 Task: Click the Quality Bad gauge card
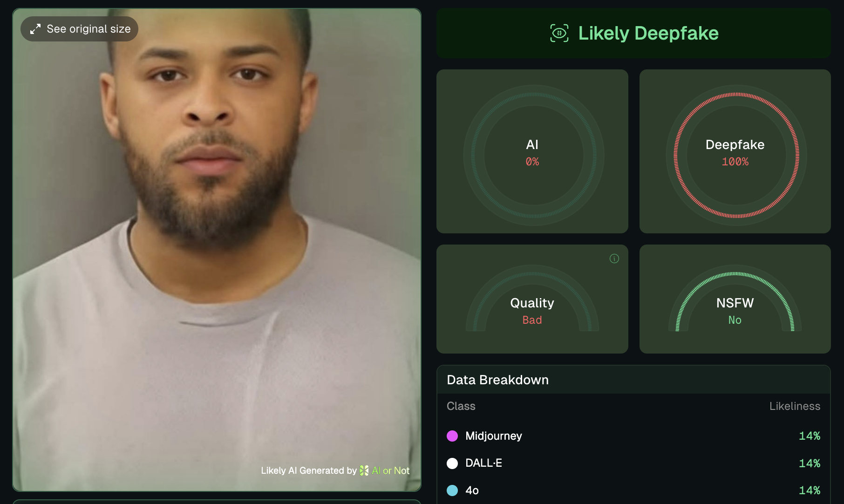[532, 299]
